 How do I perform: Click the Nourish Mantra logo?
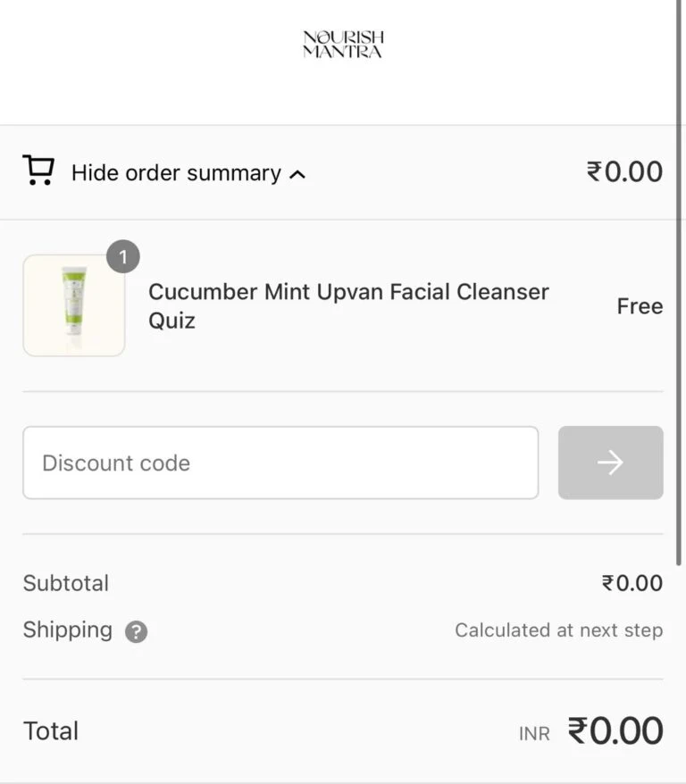pos(343,45)
